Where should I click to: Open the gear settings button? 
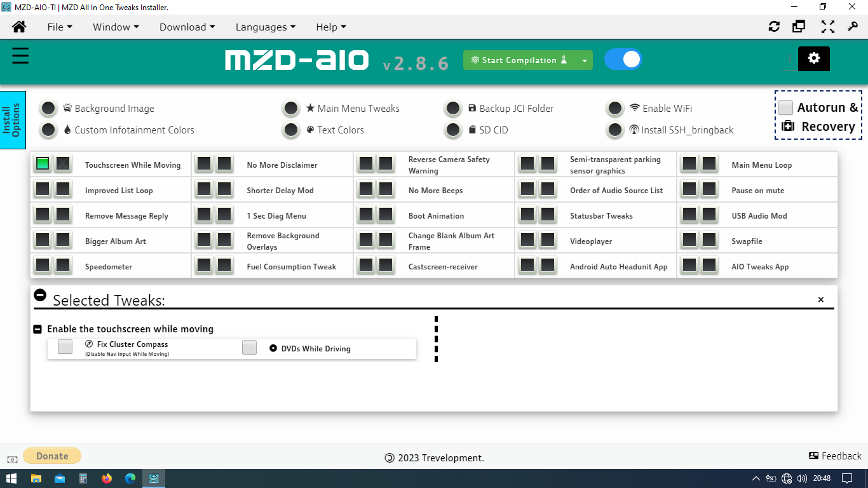tap(813, 58)
